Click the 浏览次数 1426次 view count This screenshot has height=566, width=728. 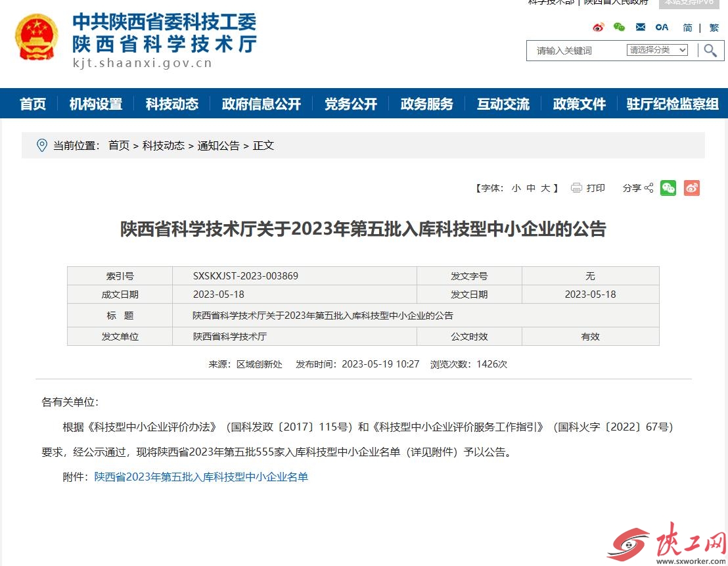(x=468, y=364)
